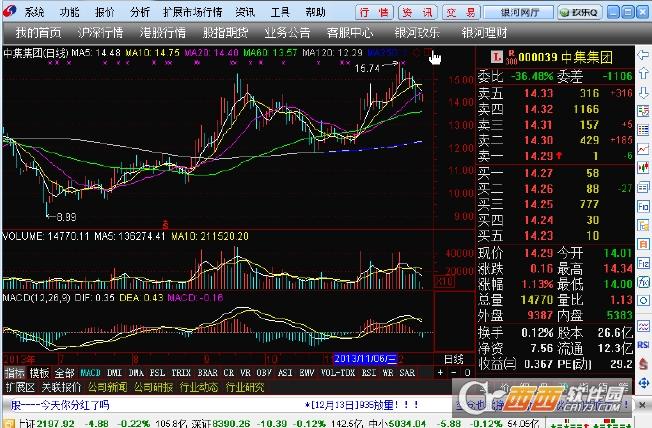Switch to 沪深行情 tab
The image size is (652, 428).
click(100, 32)
